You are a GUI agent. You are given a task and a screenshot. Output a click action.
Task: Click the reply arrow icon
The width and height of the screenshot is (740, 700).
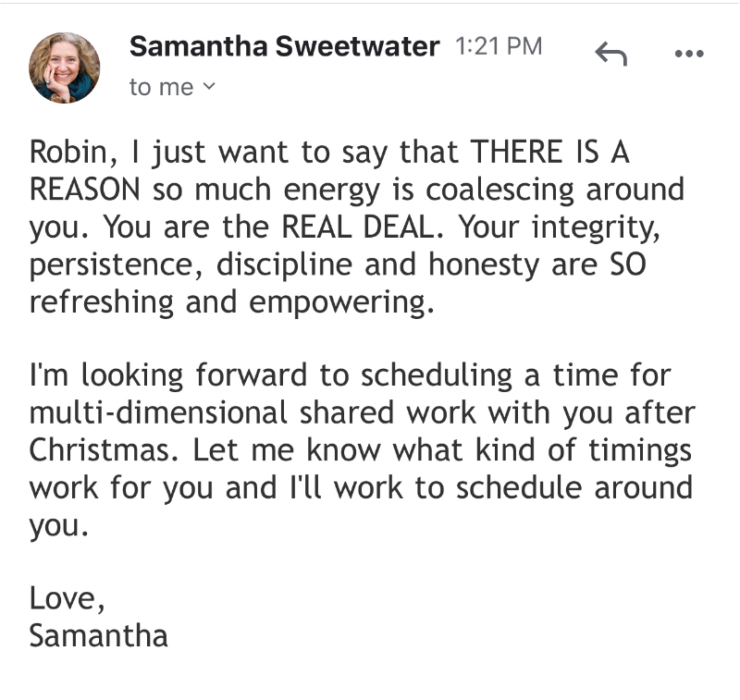(610, 55)
